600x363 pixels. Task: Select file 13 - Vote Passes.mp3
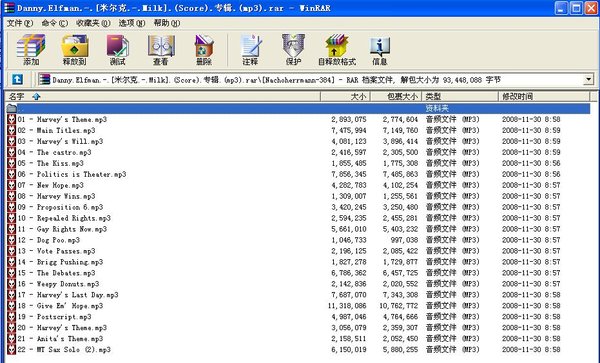click(x=56, y=251)
